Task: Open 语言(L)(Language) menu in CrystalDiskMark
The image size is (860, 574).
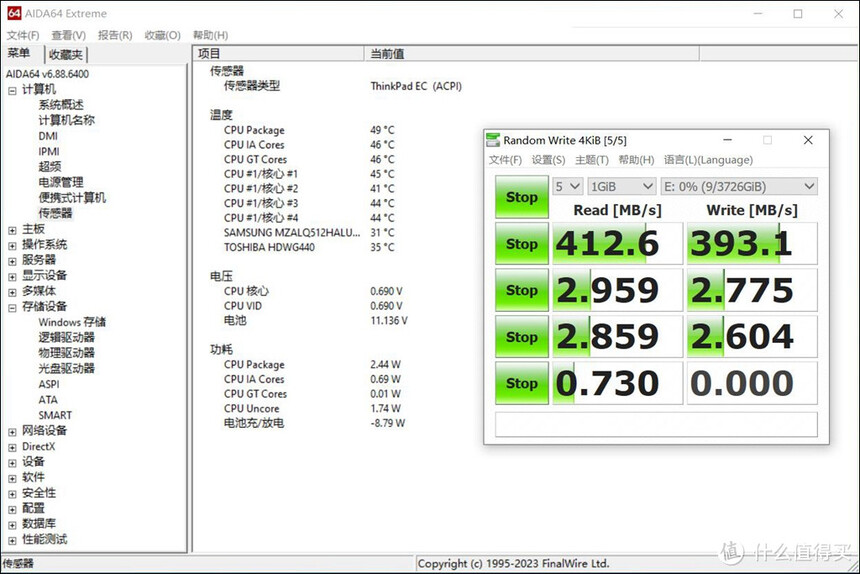Action: 709,160
